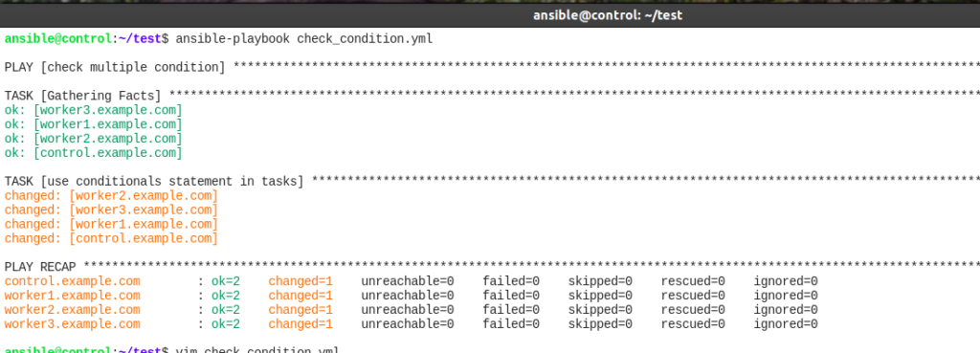
Task: Click the "changed: [worker3.example.com]" line
Action: [111, 210]
